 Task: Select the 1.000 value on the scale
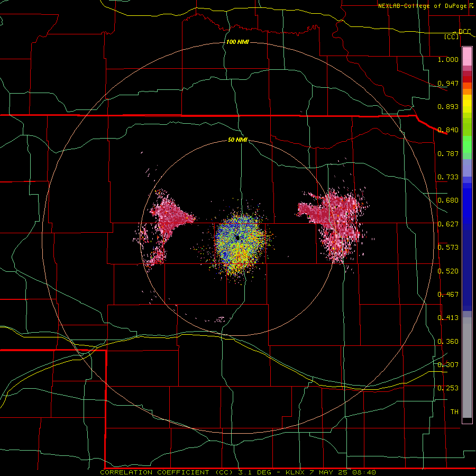click(x=448, y=59)
